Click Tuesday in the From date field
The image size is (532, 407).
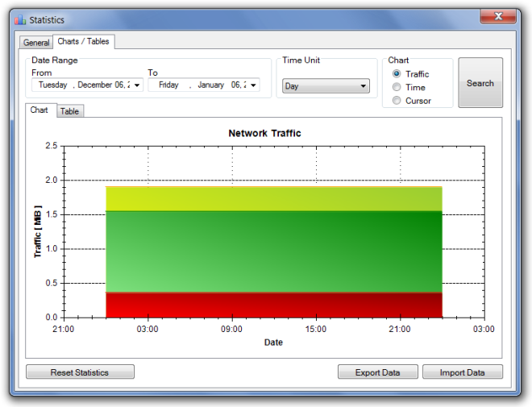click(52, 85)
